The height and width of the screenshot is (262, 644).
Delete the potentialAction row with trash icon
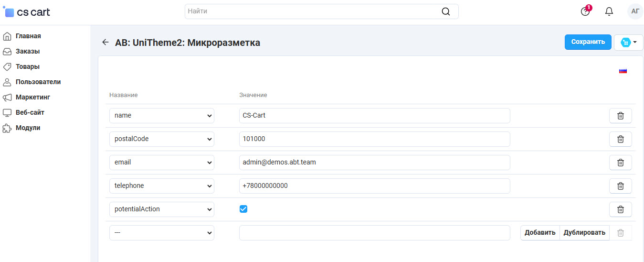tap(621, 209)
